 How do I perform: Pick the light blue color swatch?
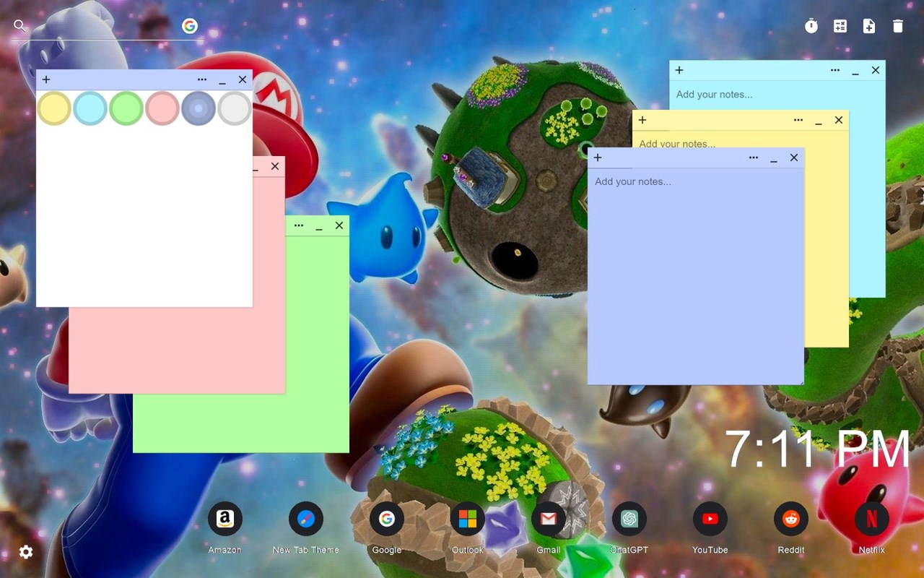(90, 108)
